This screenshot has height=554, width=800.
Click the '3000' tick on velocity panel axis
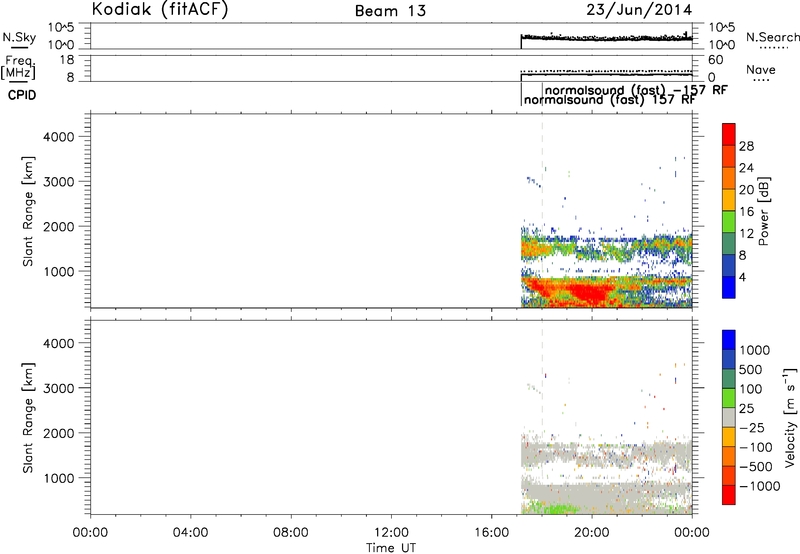pos(59,388)
